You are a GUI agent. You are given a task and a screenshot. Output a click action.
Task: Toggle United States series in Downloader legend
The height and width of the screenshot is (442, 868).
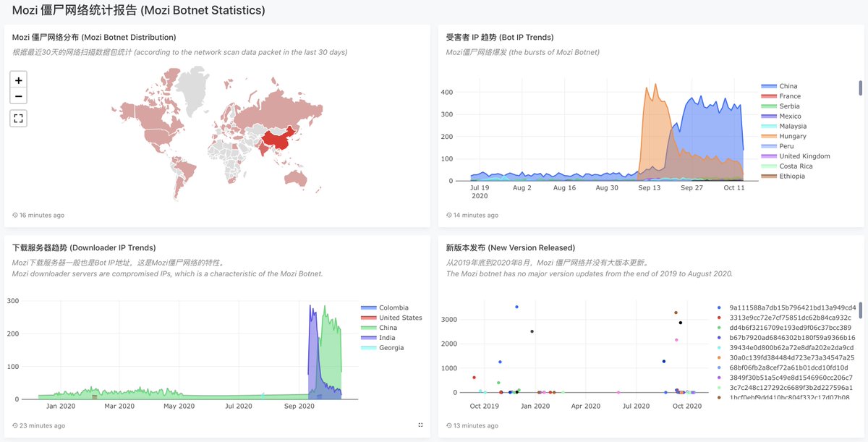pyautogui.click(x=391, y=318)
